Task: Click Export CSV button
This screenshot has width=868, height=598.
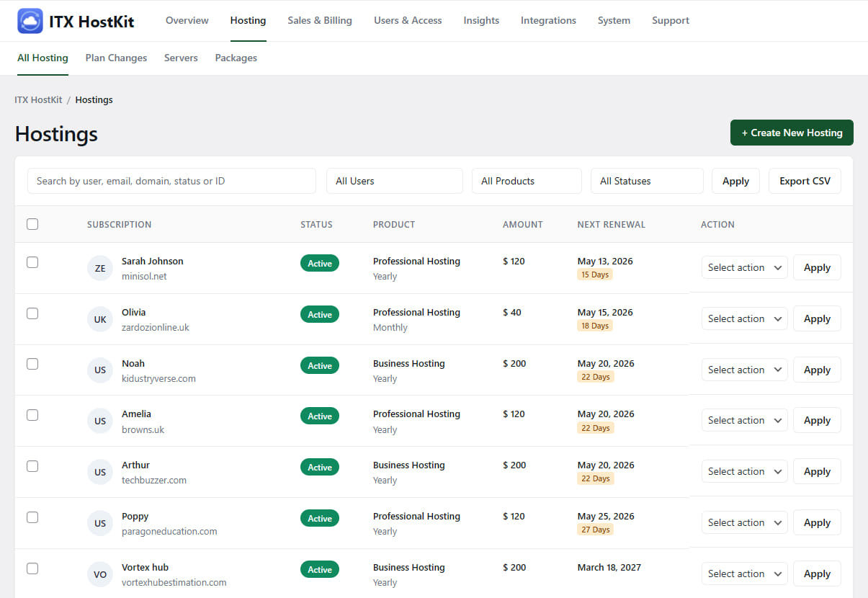Action: (x=805, y=181)
